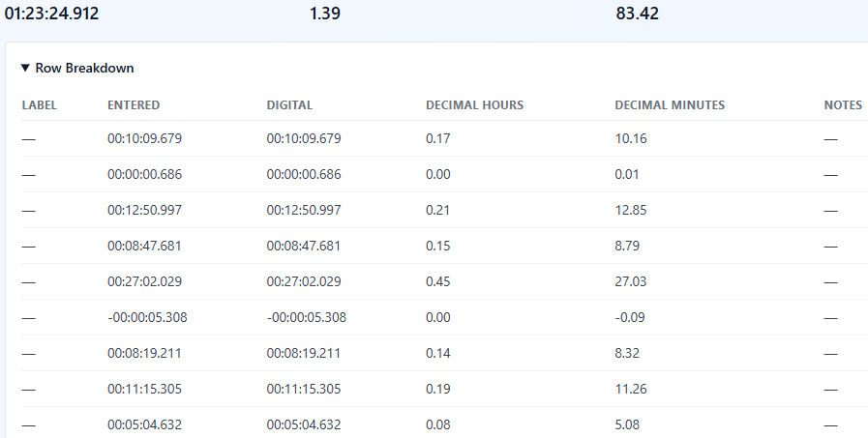Image resolution: width=868 pixels, height=438 pixels.
Task: Select entered value 00:11:15.305
Action: [144, 389]
